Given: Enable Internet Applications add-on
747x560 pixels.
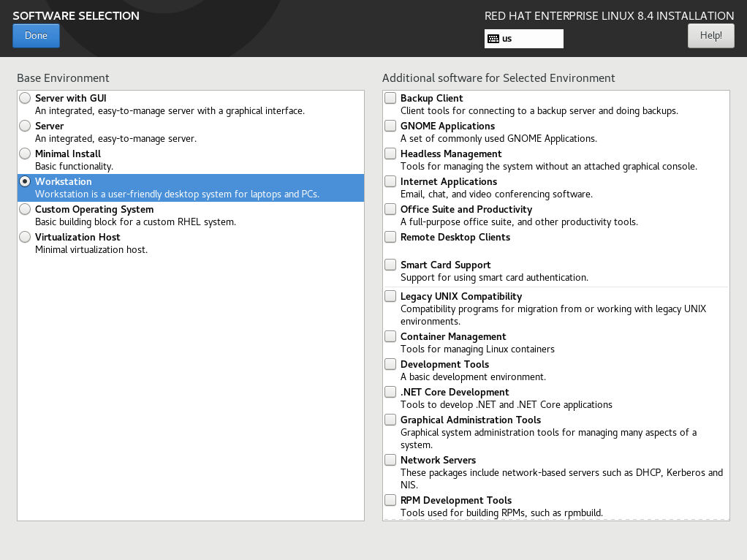Looking at the screenshot, I should click(x=391, y=181).
